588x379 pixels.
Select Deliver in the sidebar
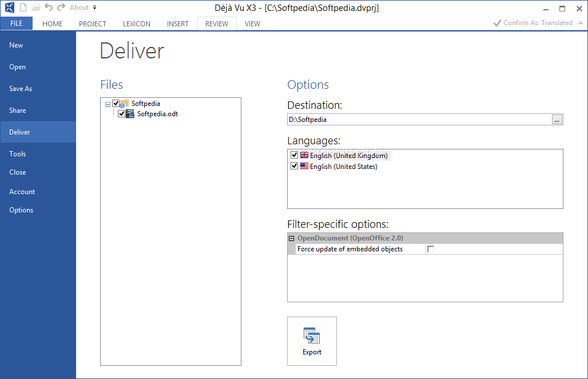click(x=38, y=132)
